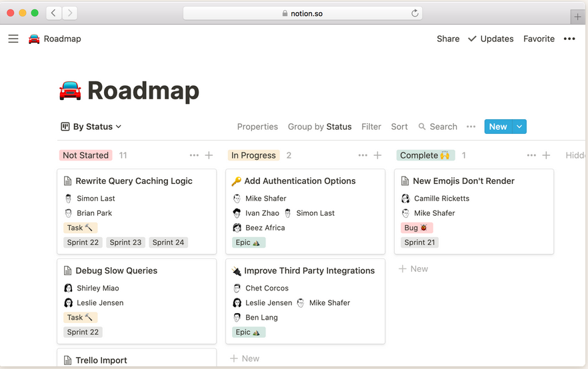Click the browser address bar
Screen dimensions: 588x369
302,13
